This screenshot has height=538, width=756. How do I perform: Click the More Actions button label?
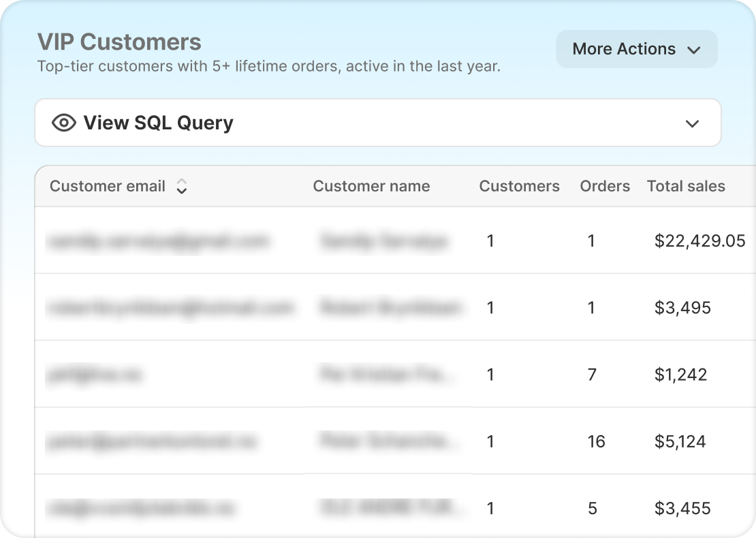[x=624, y=49]
